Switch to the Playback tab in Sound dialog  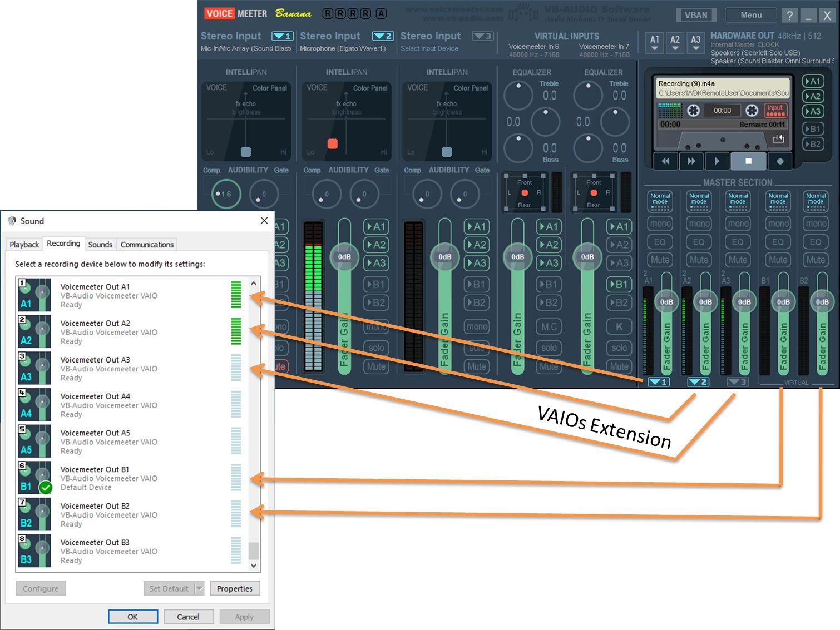click(x=23, y=245)
